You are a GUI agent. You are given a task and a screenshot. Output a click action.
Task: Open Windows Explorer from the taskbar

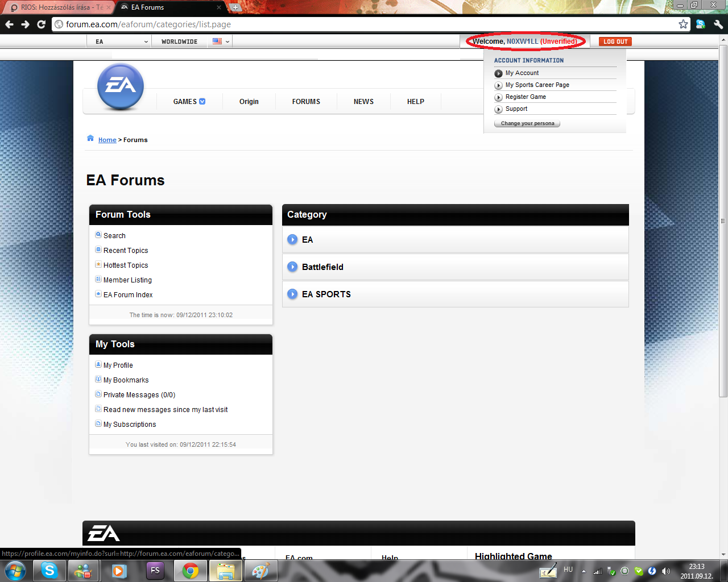pyautogui.click(x=226, y=571)
